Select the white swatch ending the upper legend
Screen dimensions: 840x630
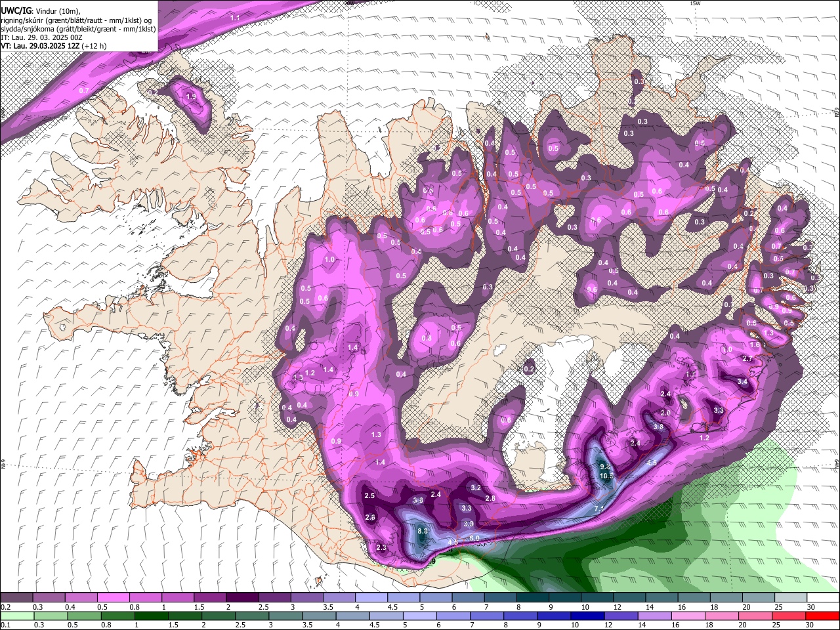point(823,597)
